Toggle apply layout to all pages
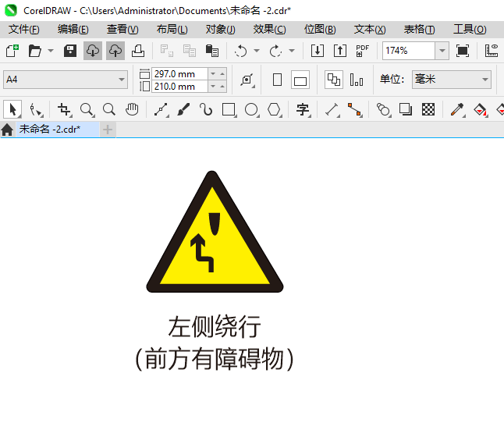The width and height of the screenshot is (504, 430). point(334,80)
